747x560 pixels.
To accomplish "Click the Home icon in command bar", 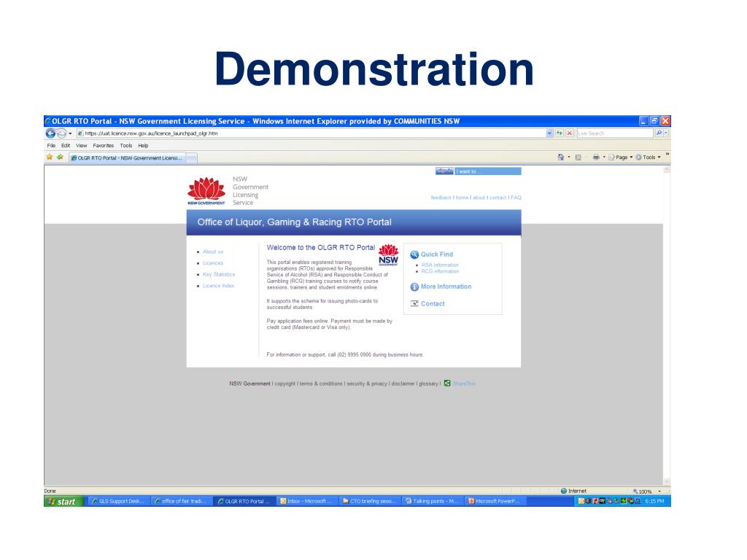I will [x=561, y=157].
